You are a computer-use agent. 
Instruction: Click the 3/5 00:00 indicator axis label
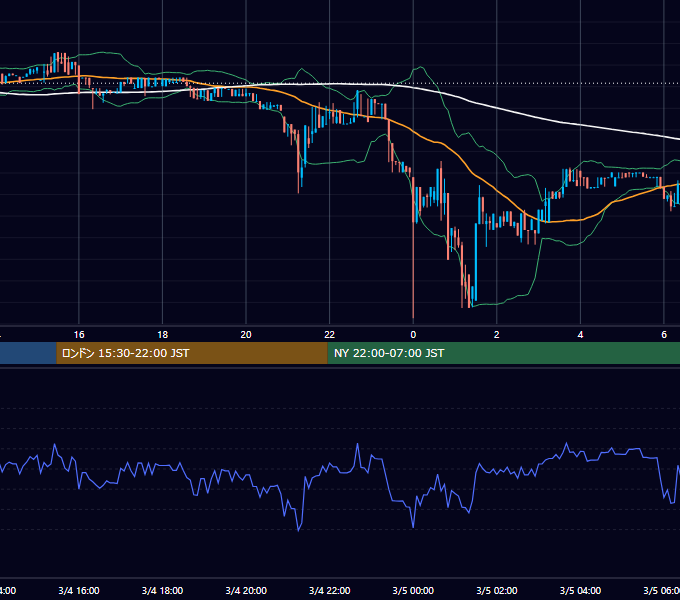pos(413,591)
